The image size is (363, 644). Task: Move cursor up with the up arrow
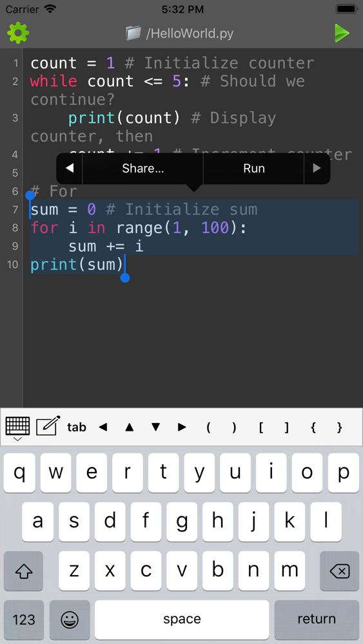click(130, 427)
